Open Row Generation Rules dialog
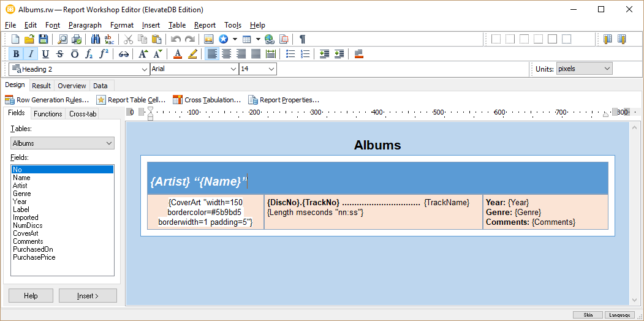This screenshot has width=644, height=321. [x=47, y=100]
